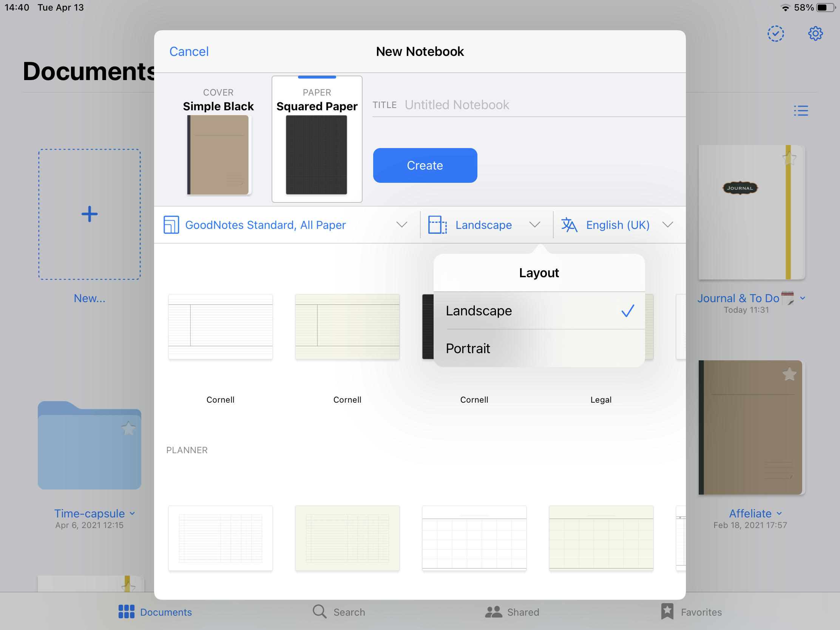Click the plus icon for new document
The height and width of the screenshot is (630, 840).
click(x=90, y=214)
